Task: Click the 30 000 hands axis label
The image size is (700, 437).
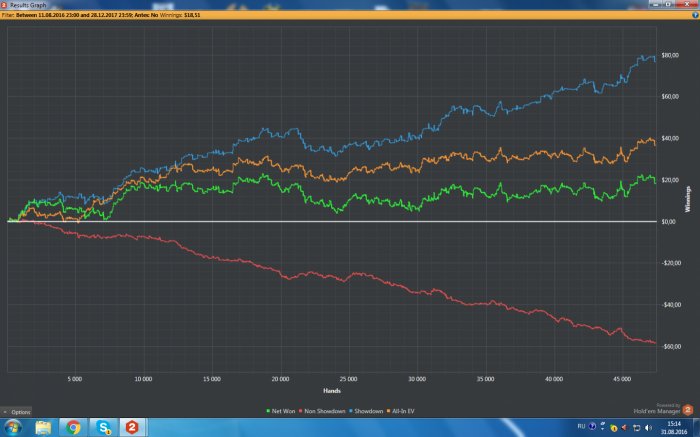Action: [417, 379]
